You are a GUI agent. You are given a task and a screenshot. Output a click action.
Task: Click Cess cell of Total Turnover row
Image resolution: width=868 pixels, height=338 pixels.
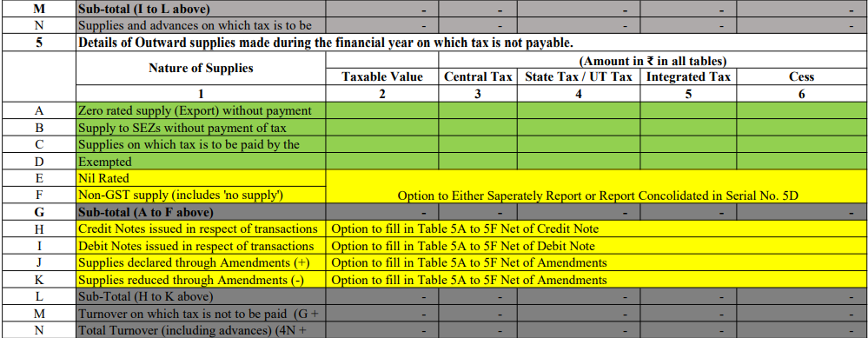pyautogui.click(x=802, y=330)
